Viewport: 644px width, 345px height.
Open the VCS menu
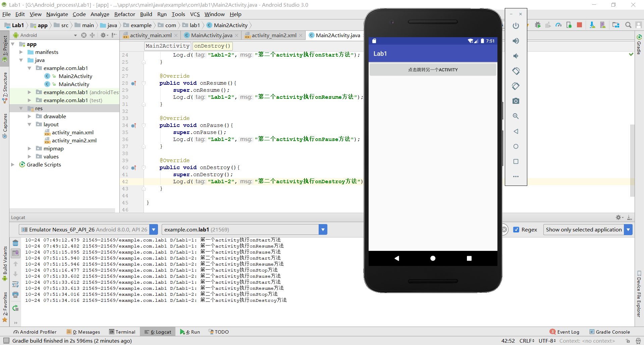pyautogui.click(x=195, y=14)
